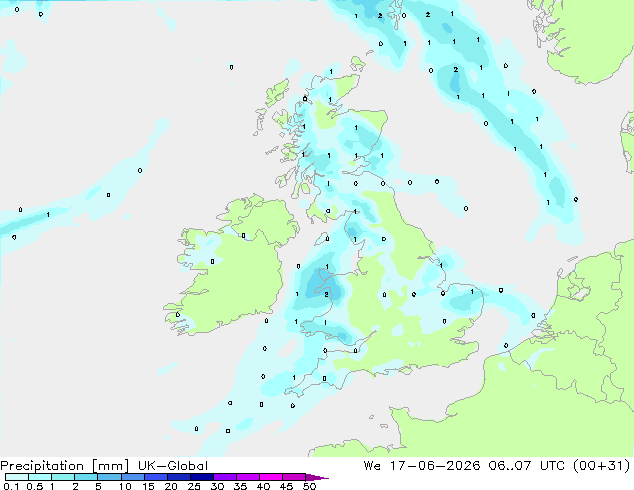
Task: Select the 5–10 mm blue legend swatch
Action: pyautogui.click(x=109, y=477)
